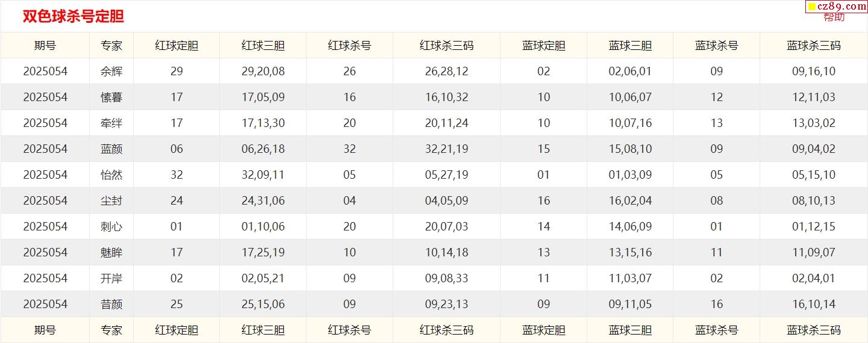This screenshot has height=343, width=868.
Task: Select expert name 牵绊
Action: [x=111, y=123]
